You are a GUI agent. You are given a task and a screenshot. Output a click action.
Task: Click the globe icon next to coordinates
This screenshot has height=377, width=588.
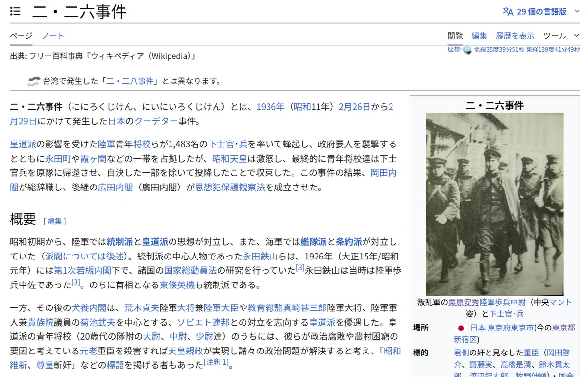(467, 50)
